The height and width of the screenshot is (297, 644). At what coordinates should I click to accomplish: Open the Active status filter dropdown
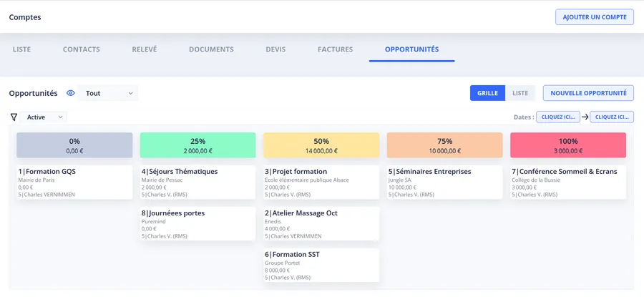tap(43, 117)
